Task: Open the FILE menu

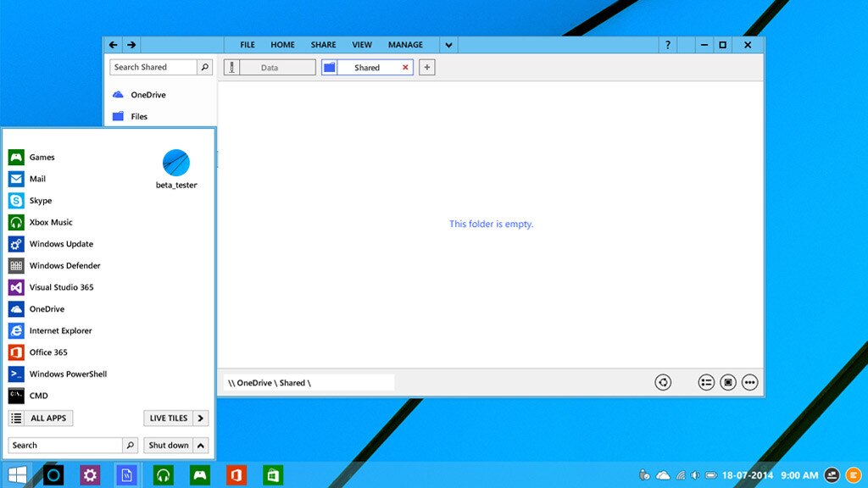Action: click(x=248, y=45)
